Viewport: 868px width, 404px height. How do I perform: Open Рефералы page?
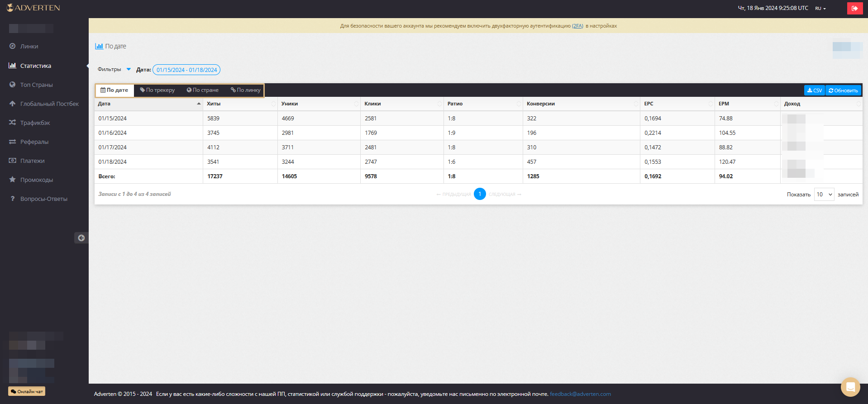34,142
